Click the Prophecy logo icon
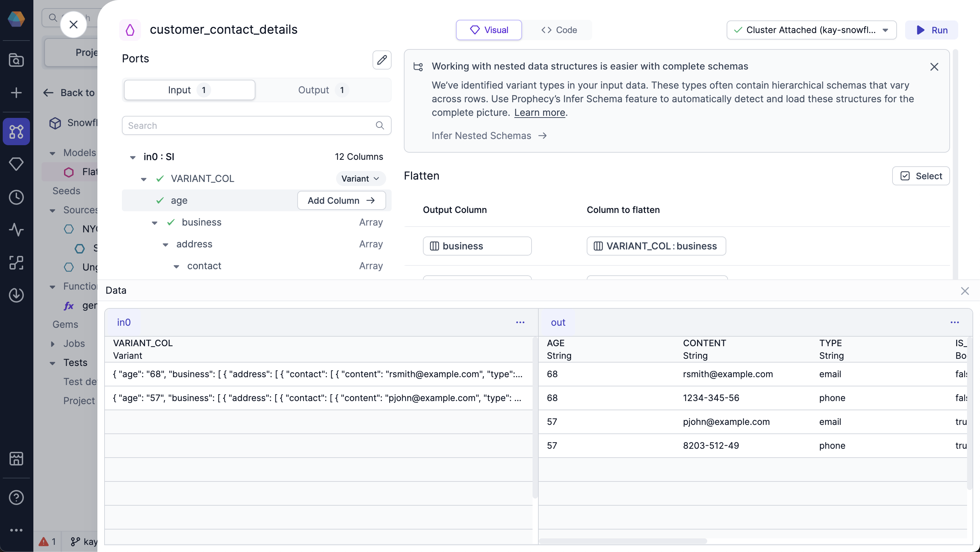The width and height of the screenshot is (980, 552). point(16,19)
